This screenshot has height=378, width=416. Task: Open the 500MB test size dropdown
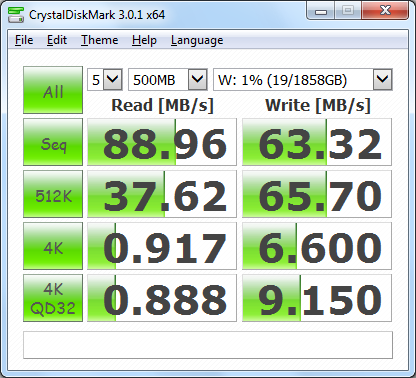(168, 79)
